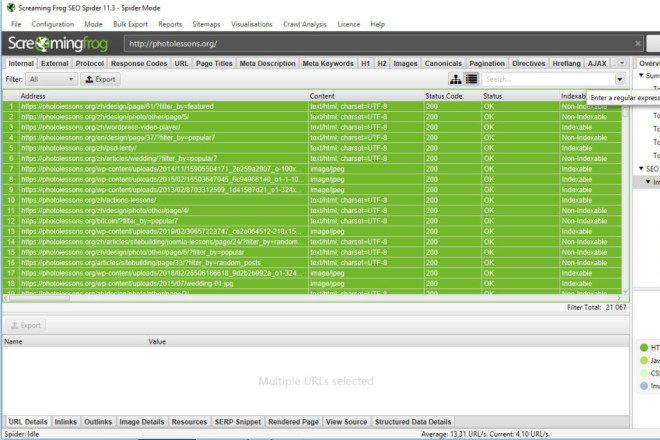Open the Visualisations menu
Image resolution: width=660 pixels, height=440 pixels.
pyautogui.click(x=251, y=24)
